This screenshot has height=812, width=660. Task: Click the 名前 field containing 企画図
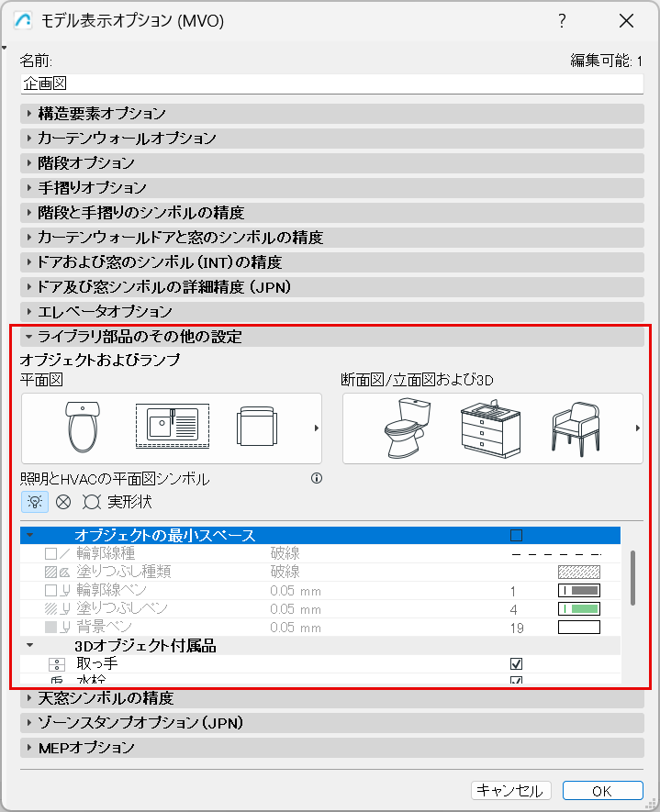pos(332,83)
